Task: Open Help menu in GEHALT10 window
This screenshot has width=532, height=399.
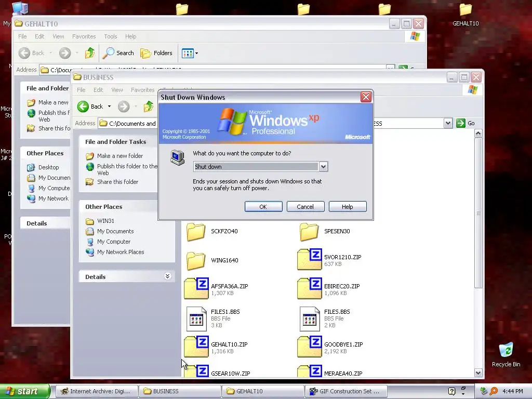Action: pyautogui.click(x=130, y=36)
